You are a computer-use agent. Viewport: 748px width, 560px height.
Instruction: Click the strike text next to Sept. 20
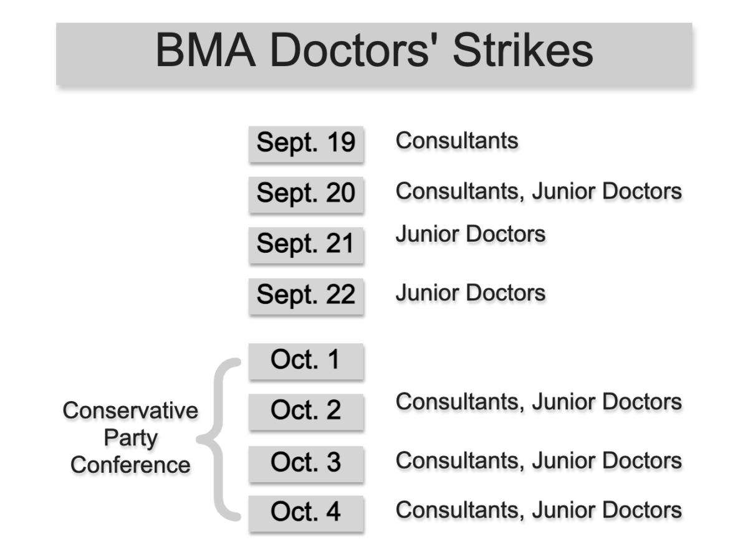[539, 191]
